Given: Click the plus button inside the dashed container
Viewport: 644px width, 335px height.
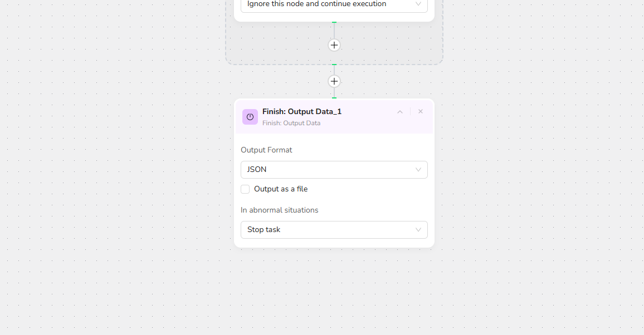Looking at the screenshot, I should (x=334, y=45).
